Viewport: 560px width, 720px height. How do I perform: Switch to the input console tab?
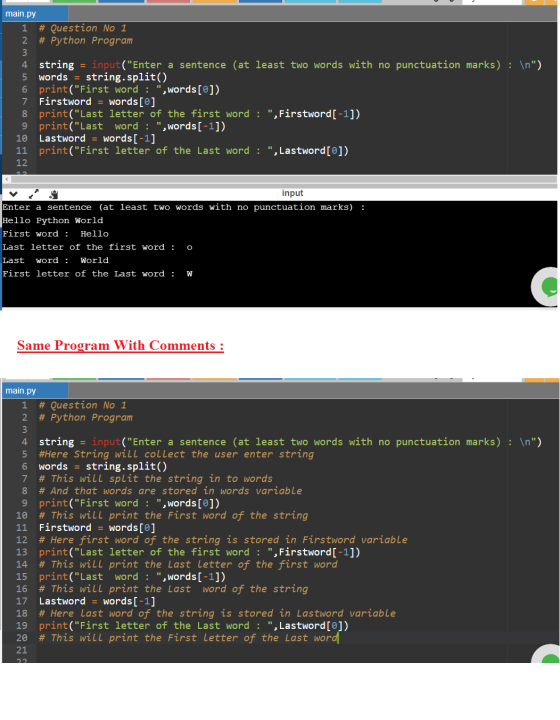292,193
